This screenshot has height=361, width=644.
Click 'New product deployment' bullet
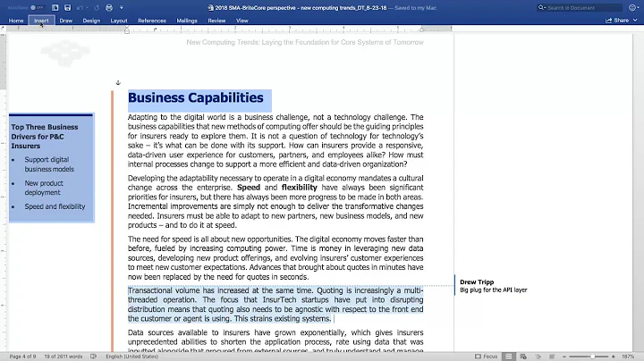44,188
